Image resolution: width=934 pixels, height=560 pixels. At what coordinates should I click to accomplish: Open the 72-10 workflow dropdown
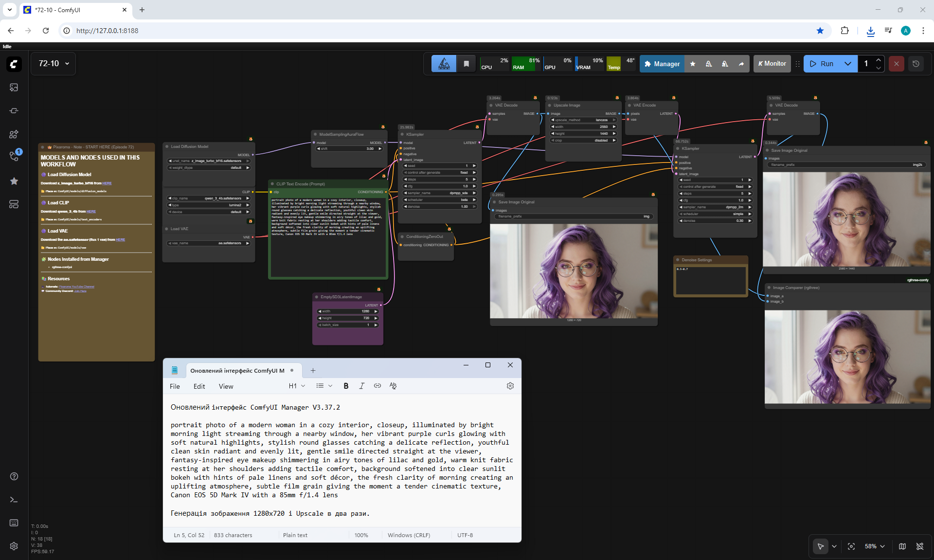pyautogui.click(x=54, y=64)
